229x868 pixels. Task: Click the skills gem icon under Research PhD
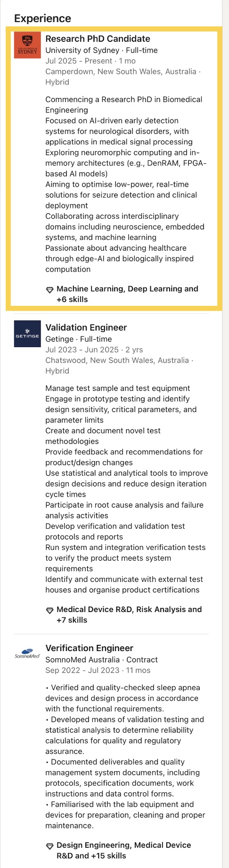click(49, 290)
